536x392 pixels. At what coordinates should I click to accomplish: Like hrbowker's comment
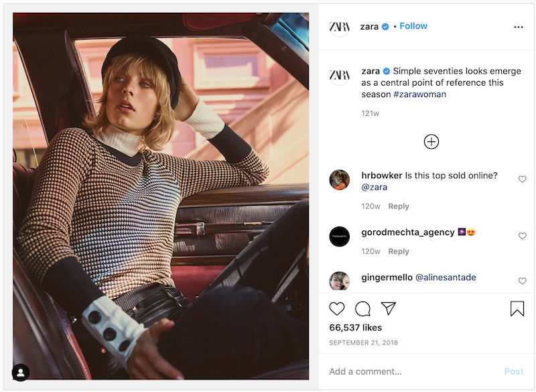point(523,180)
